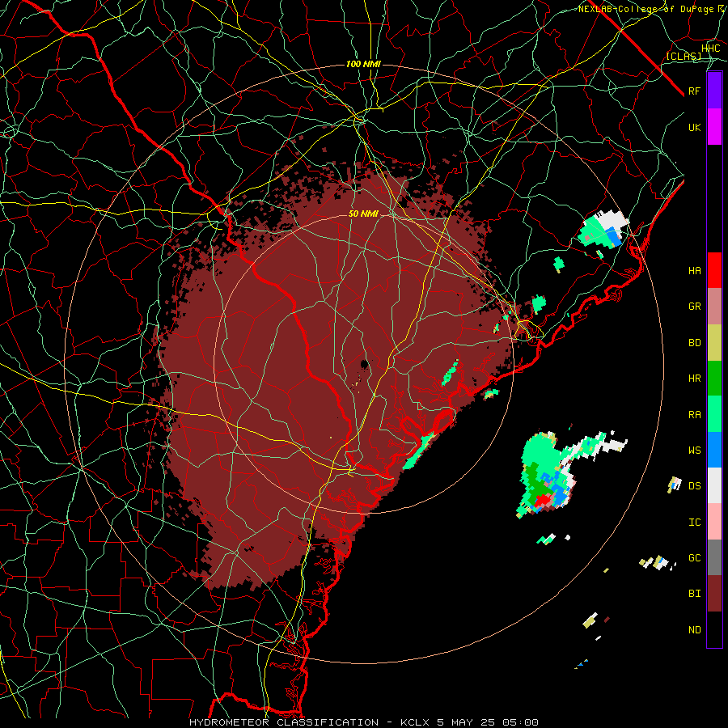The width and height of the screenshot is (728, 728).
Task: Click the magenta UK legend swatch
Action: pos(714,127)
